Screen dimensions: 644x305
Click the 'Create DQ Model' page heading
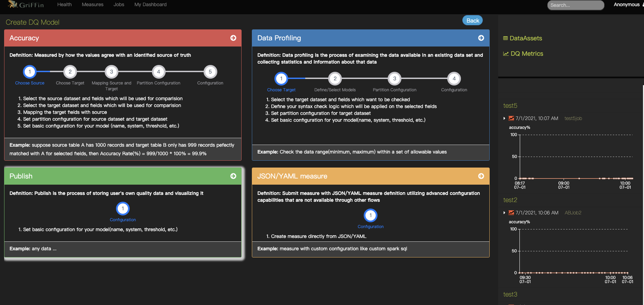(x=33, y=22)
